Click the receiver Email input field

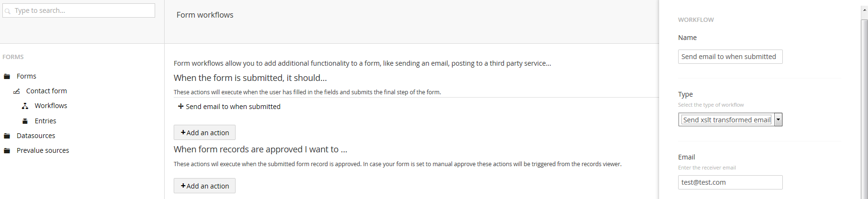[x=730, y=182]
